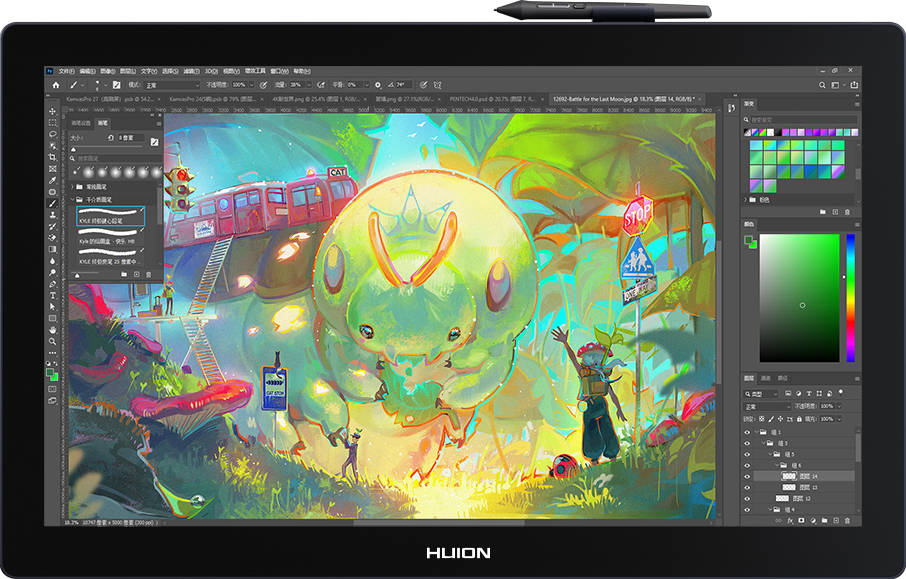Switch to KamvasPro 27 document tab
906x579 pixels.
(113, 99)
